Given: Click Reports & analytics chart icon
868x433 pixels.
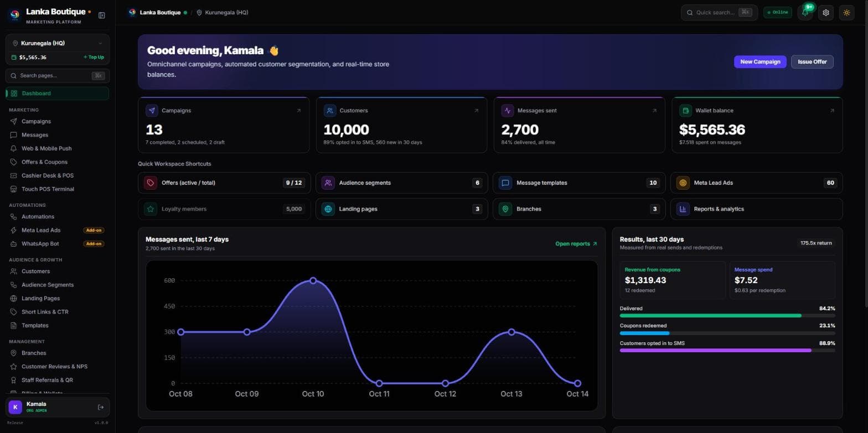Looking at the screenshot, I should click(683, 209).
